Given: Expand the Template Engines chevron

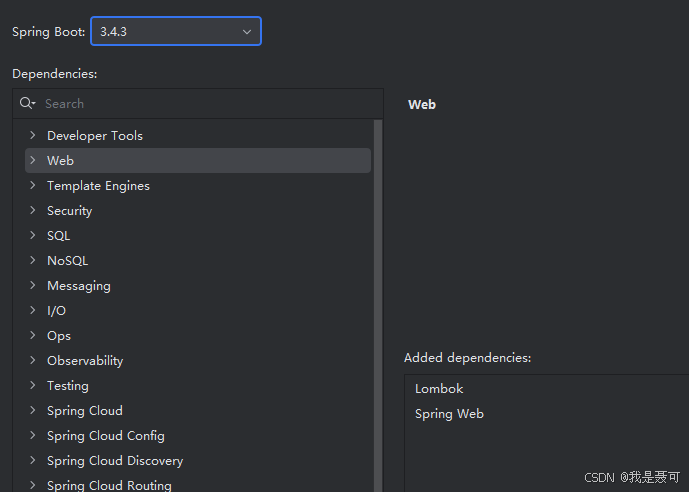Looking at the screenshot, I should point(33,185).
